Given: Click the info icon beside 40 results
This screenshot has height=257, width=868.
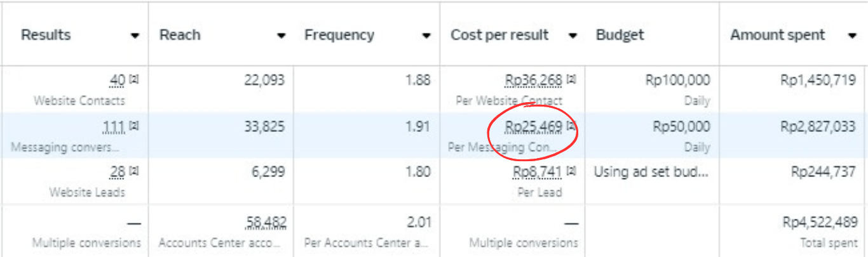Looking at the screenshot, I should 134,80.
